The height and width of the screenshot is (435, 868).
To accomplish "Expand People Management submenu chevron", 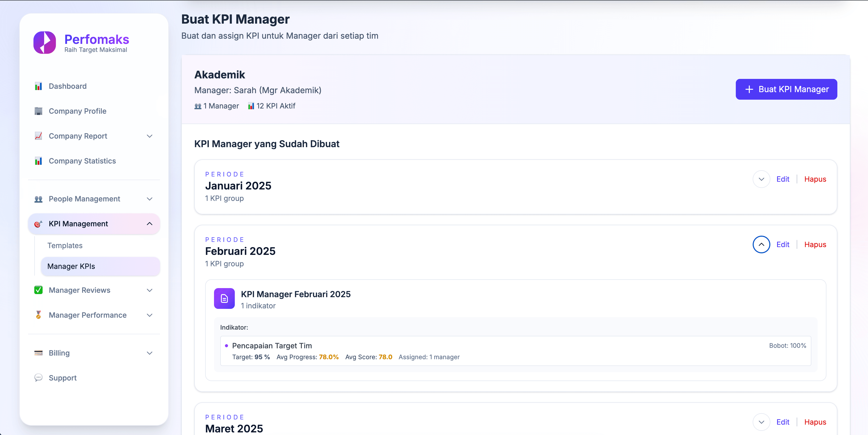I will [x=150, y=199].
